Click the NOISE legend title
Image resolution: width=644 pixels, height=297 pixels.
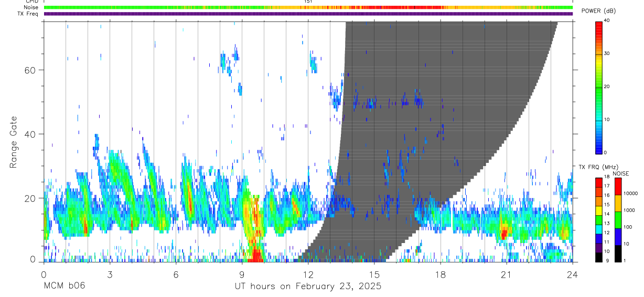(620, 173)
